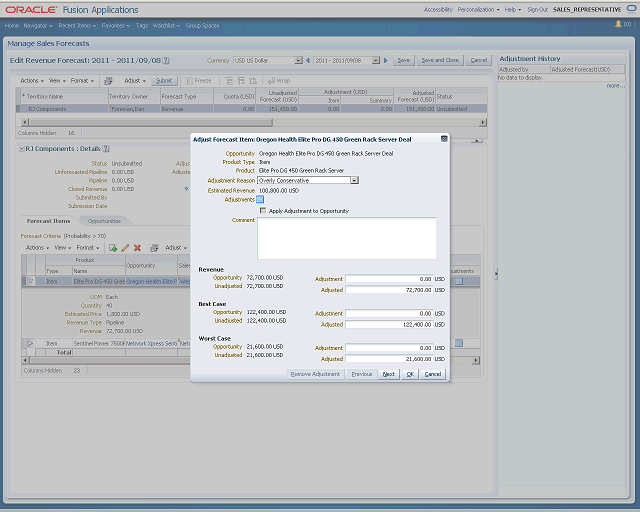640x512 pixels.
Task: Click the Adjustments icon in the dialog
Action: pyautogui.click(x=260, y=200)
